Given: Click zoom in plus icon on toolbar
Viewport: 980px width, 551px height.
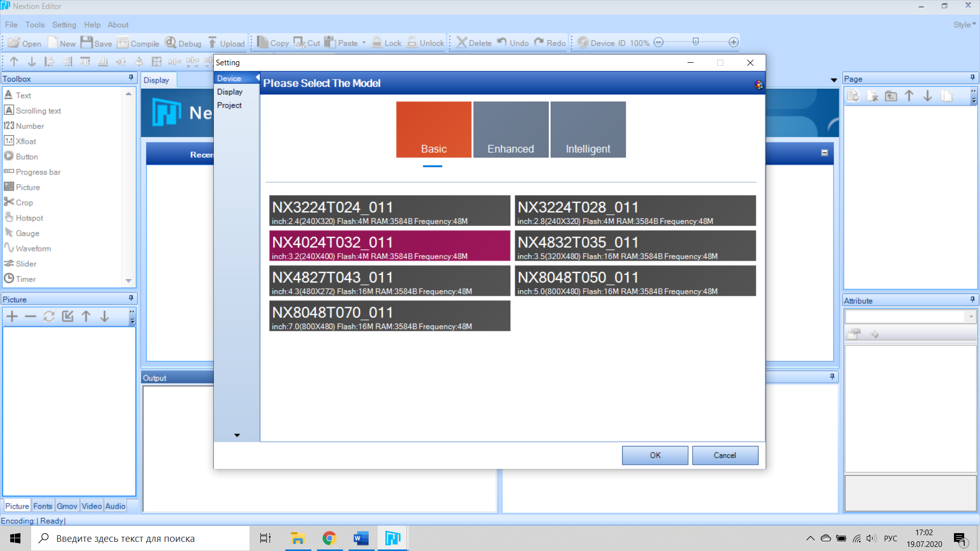Looking at the screenshot, I should [x=733, y=42].
